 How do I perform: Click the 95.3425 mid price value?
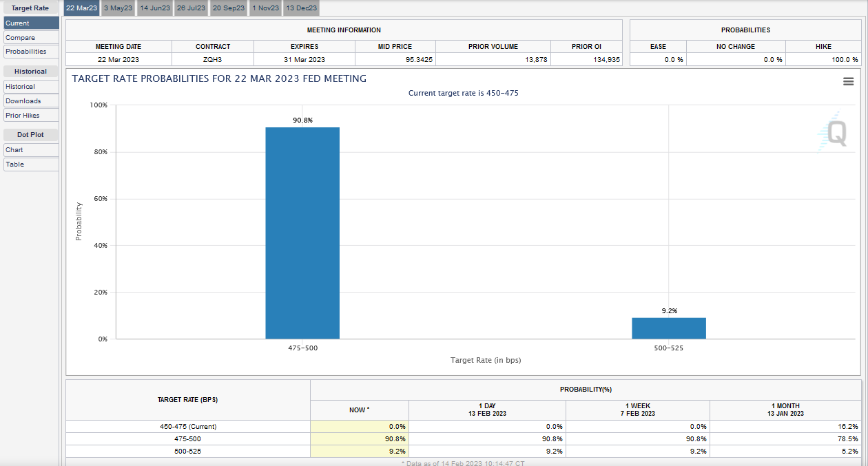[419, 60]
